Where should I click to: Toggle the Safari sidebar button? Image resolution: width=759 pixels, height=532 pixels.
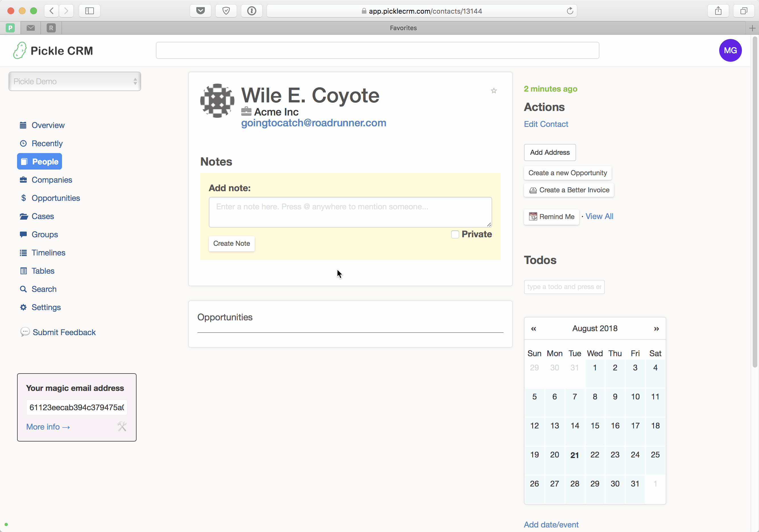pyautogui.click(x=90, y=11)
